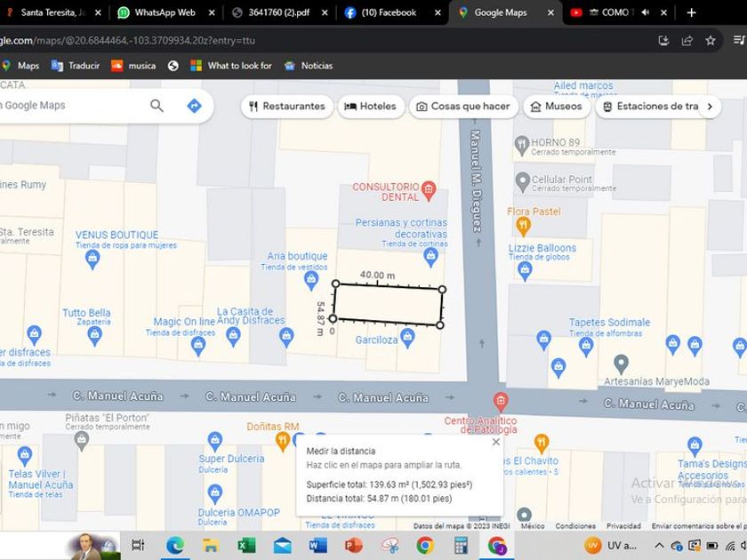Show hidden system tray icons chevron
The height and width of the screenshot is (560, 747).
pyautogui.click(x=659, y=545)
